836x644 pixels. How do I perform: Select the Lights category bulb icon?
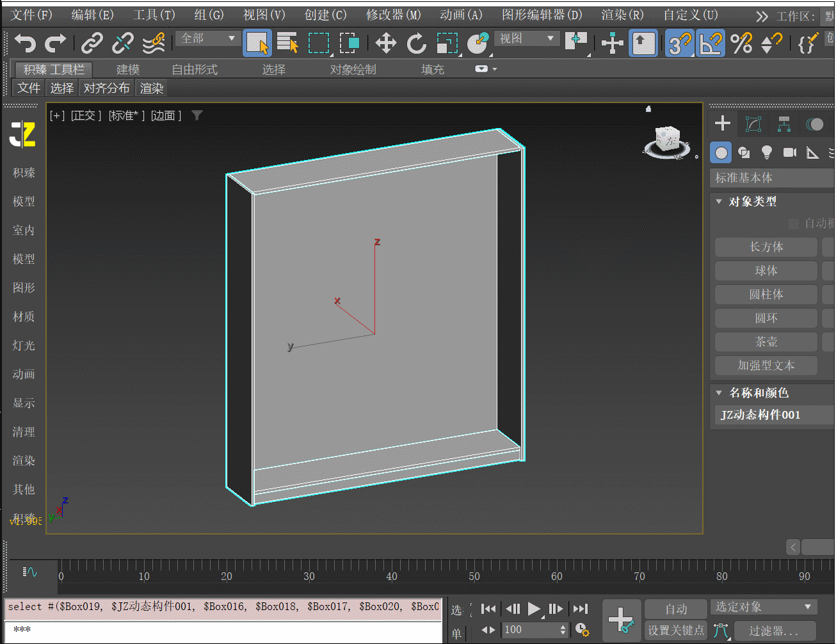pos(767,152)
